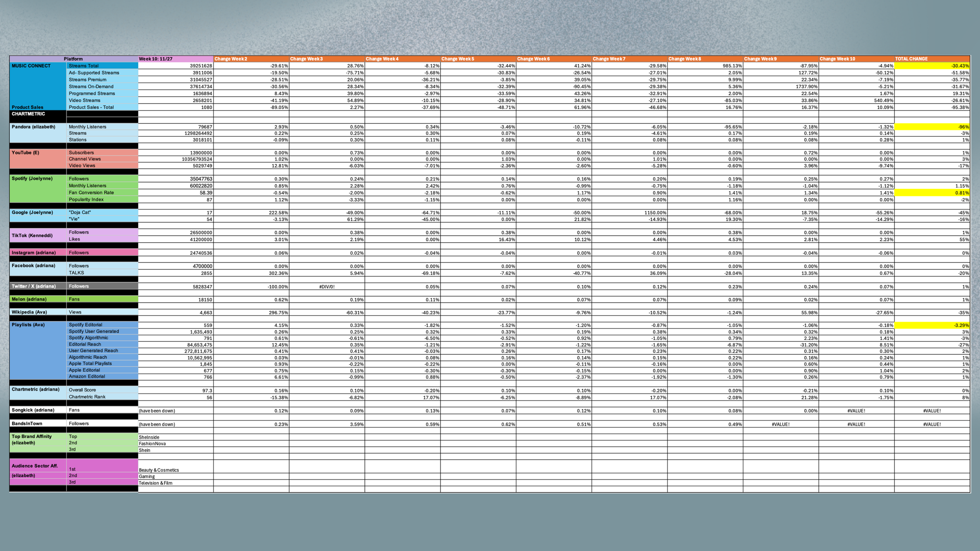Select the 'BandsInTown' platform cell
The width and height of the screenshot is (980, 551).
click(38, 424)
